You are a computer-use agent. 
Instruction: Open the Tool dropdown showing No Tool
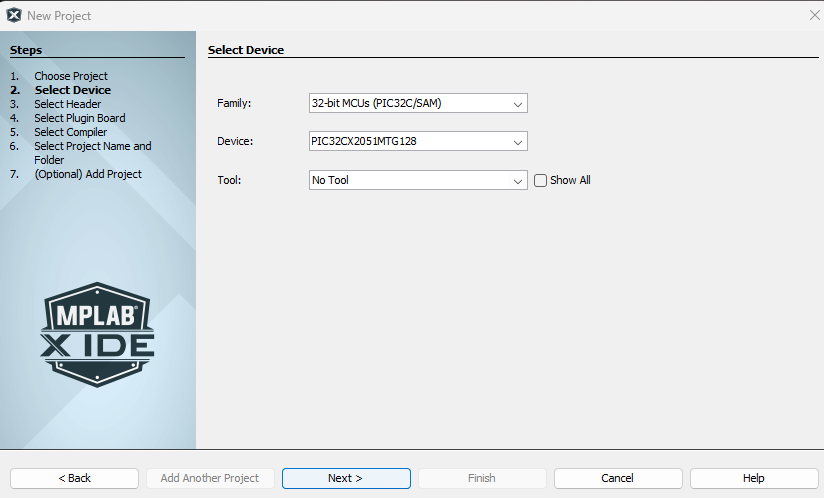(418, 181)
